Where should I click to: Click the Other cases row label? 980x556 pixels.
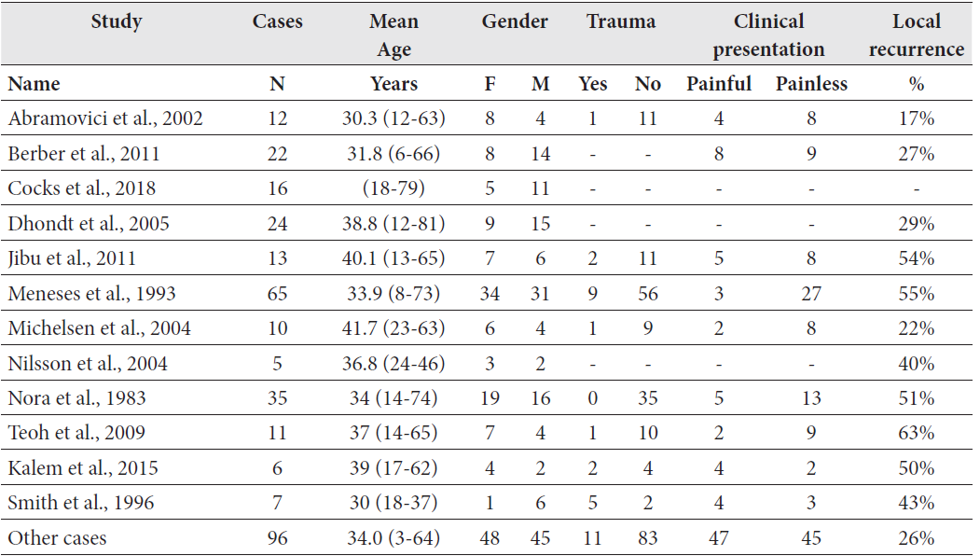coord(58,538)
